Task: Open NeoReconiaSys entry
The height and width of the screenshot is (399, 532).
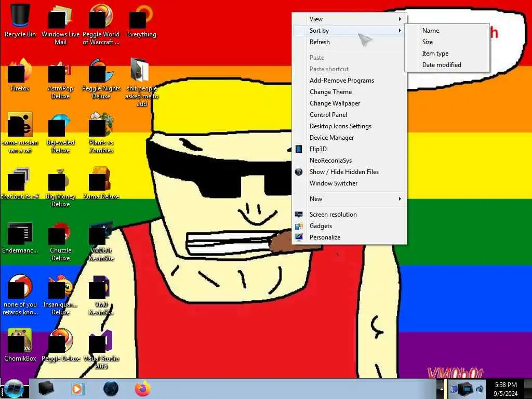Action: pos(350,161)
